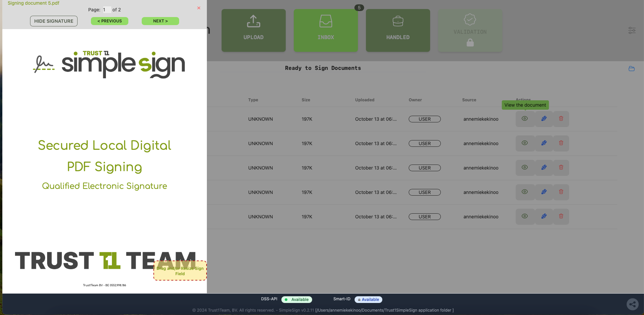Close the signing document panel
The image size is (644, 315).
click(x=199, y=8)
